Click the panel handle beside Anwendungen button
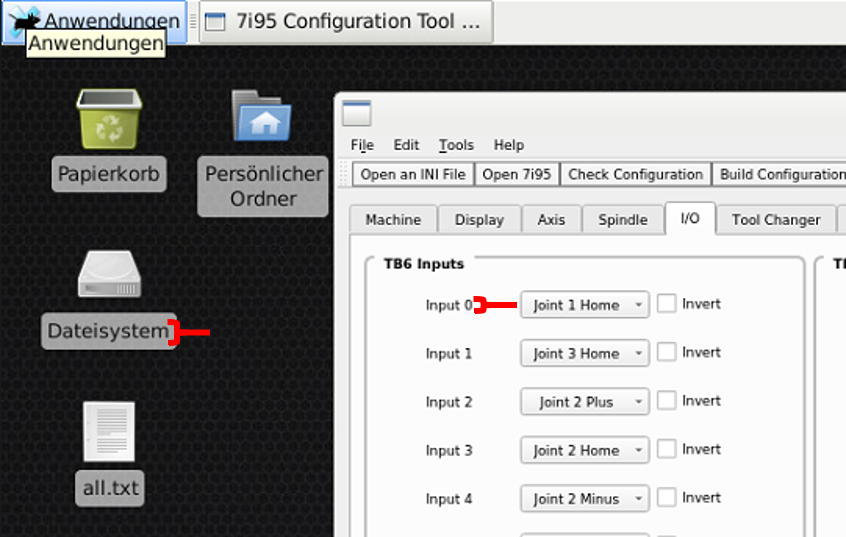Image resolution: width=846 pixels, height=537 pixels. 193,22
